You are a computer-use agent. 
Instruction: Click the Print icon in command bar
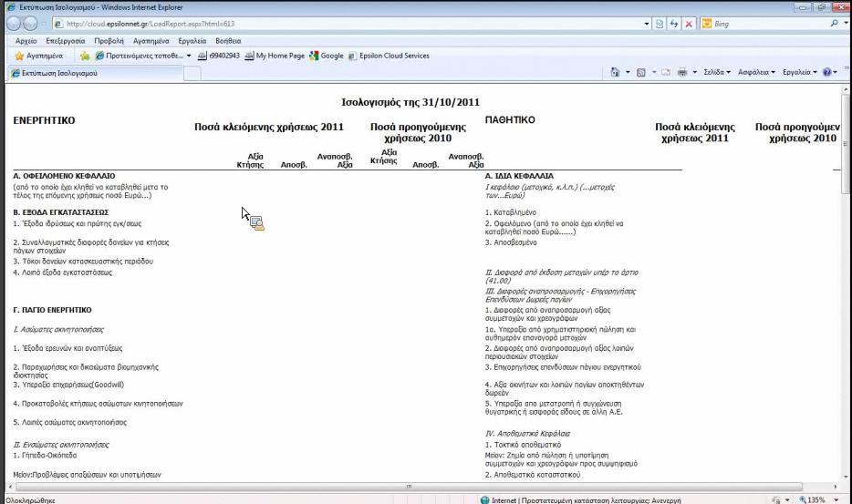tap(682, 72)
